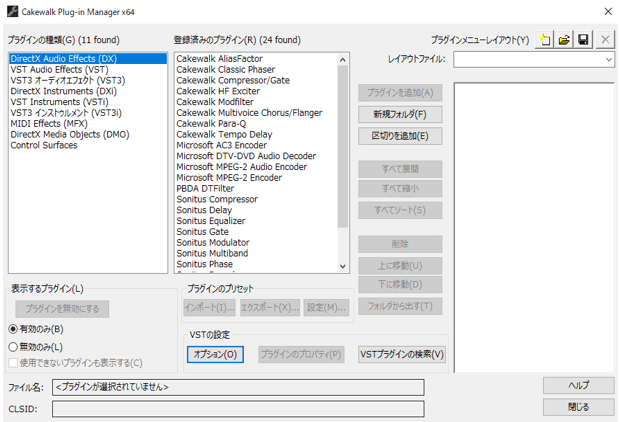Click the save layout floppy icon
Screen dimensions: 620x422
(583, 40)
